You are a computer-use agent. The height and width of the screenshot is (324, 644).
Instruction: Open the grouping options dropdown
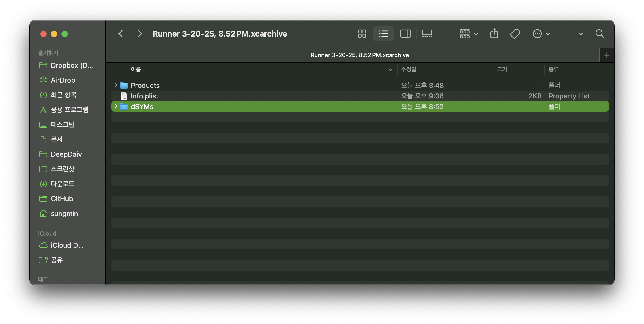click(469, 34)
